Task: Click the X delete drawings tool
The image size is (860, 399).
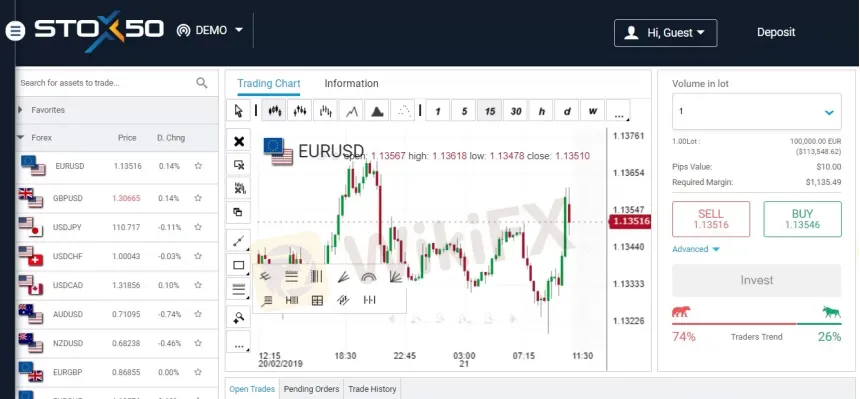Action: click(x=239, y=142)
